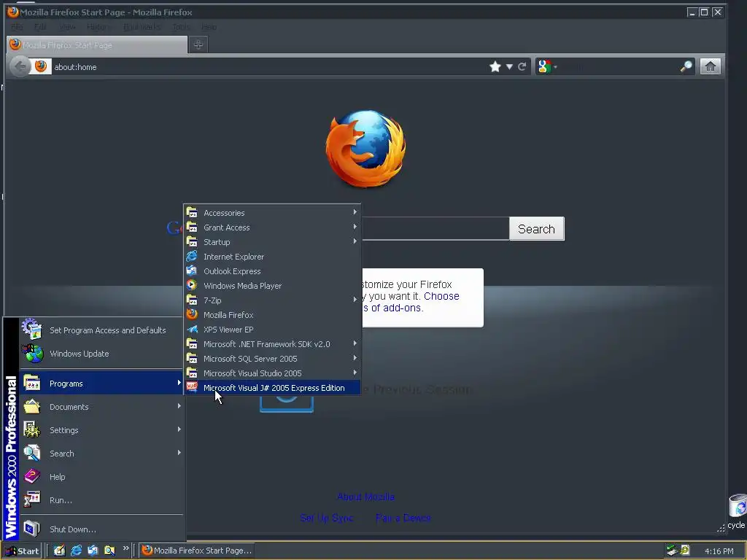747x560 pixels.
Task: Expand the Accessories submenu
Action: pos(272,213)
